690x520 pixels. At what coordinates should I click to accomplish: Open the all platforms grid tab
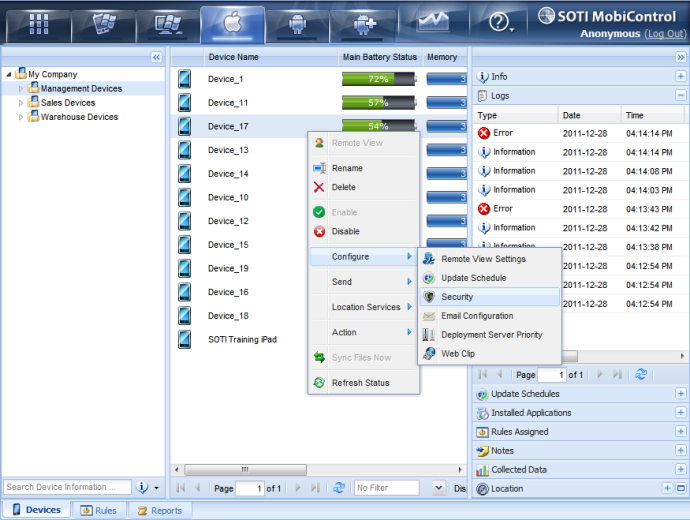[38, 22]
